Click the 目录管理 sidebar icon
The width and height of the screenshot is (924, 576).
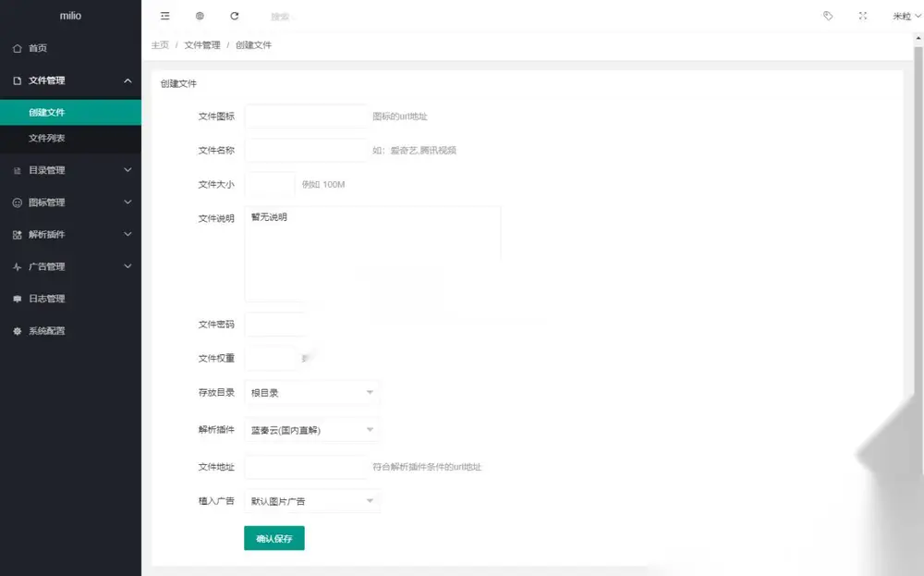17,170
